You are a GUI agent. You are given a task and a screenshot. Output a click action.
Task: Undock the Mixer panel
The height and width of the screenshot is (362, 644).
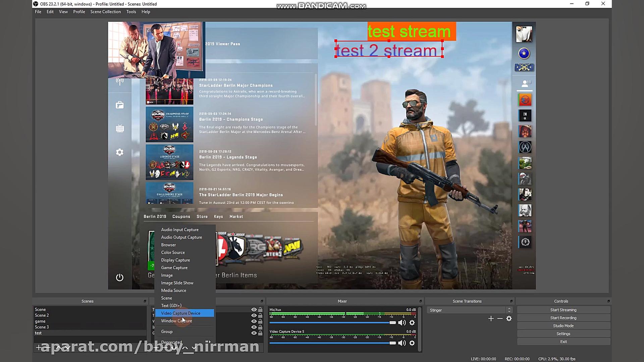420,301
